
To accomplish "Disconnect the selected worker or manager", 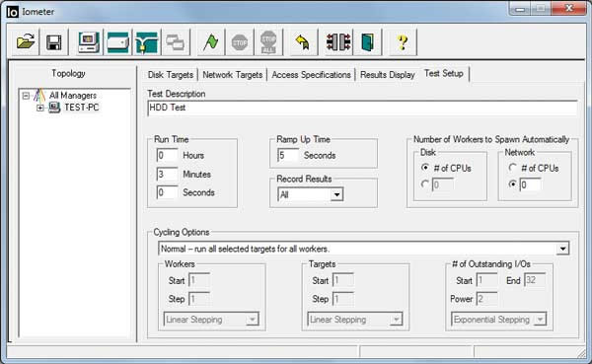I will pyautogui.click(x=338, y=41).
